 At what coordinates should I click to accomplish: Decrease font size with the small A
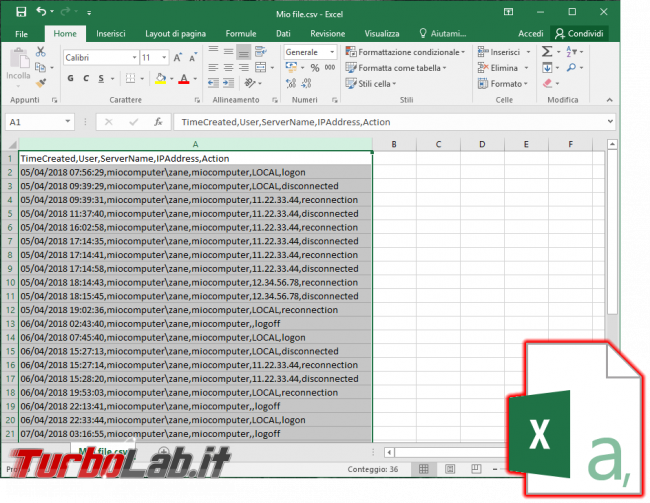[192, 58]
